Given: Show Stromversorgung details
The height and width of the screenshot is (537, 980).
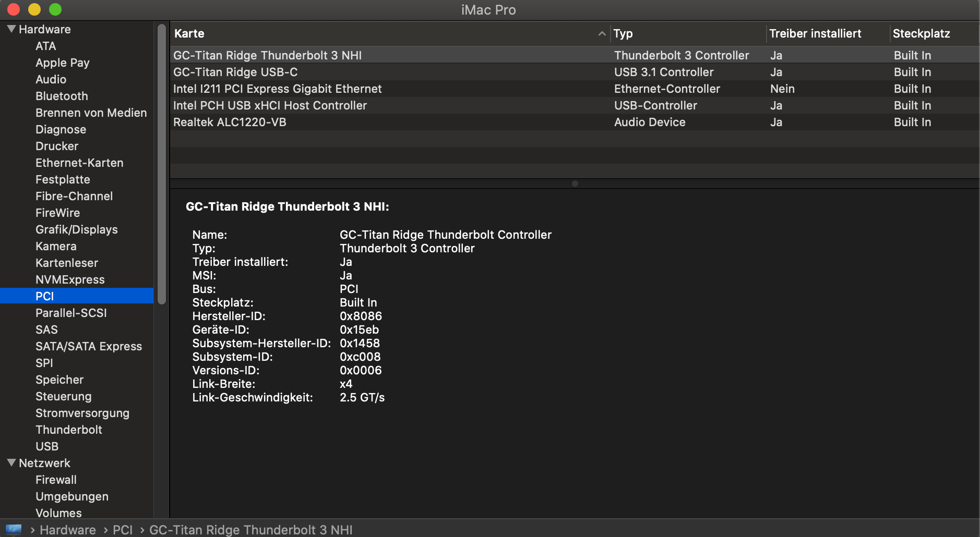Looking at the screenshot, I should click(x=82, y=413).
